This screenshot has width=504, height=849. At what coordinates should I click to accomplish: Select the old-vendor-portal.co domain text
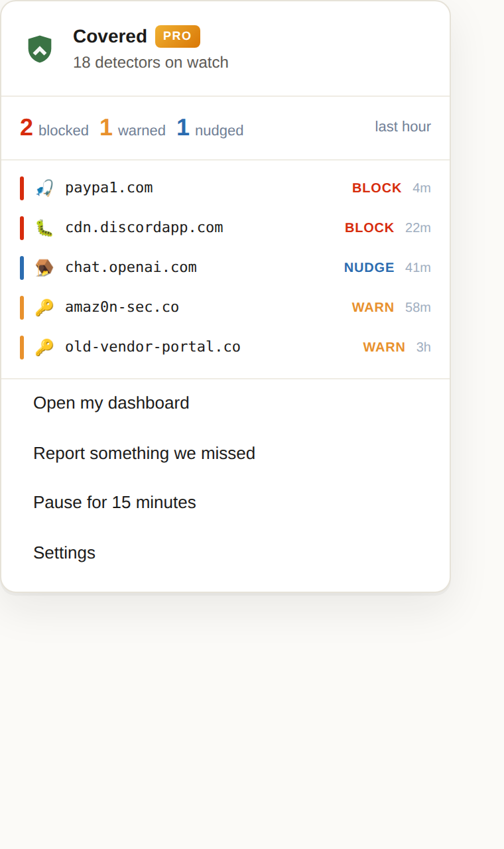153,347
